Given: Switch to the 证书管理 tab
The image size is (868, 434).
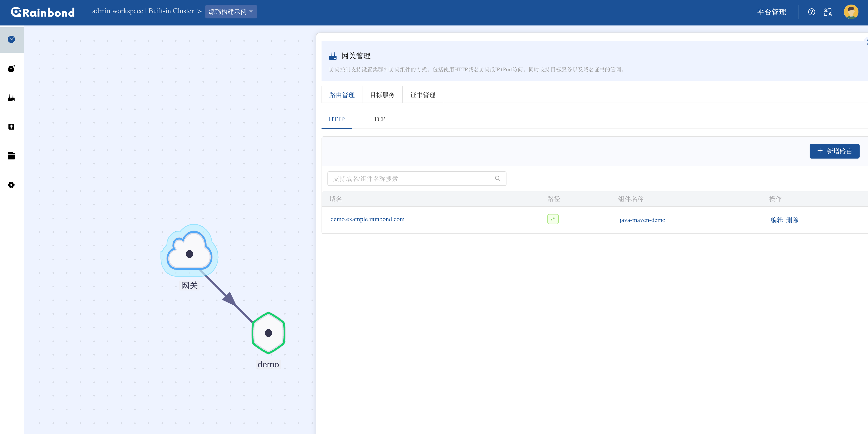Looking at the screenshot, I should pyautogui.click(x=423, y=95).
